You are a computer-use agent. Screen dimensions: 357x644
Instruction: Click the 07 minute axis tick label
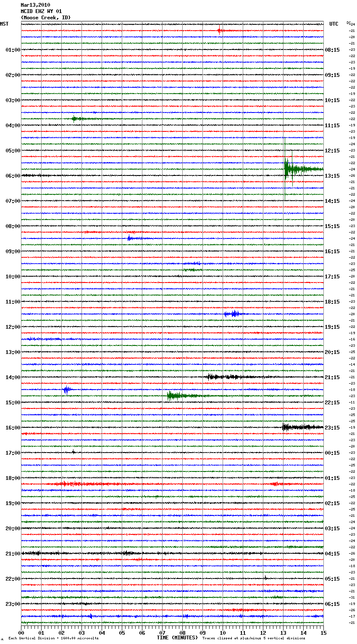(x=163, y=633)
